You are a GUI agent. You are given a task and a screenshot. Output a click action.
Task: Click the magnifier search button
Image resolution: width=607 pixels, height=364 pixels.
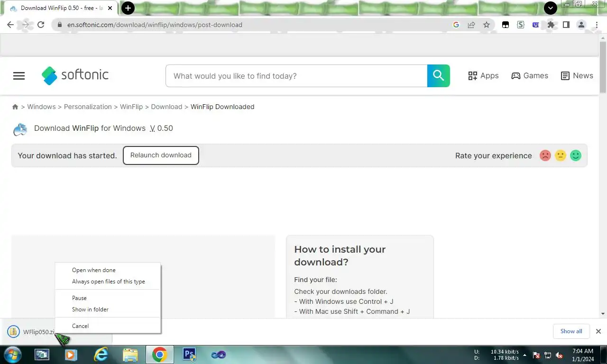coord(439,76)
